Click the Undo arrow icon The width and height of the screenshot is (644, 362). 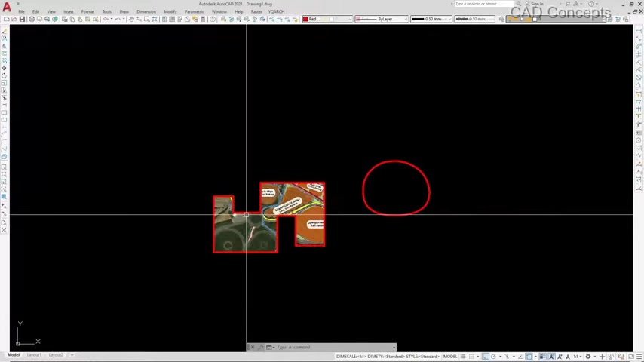point(106,20)
